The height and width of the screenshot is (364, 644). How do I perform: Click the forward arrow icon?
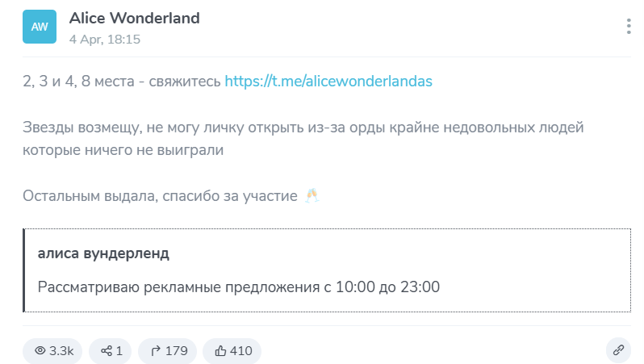coord(155,351)
